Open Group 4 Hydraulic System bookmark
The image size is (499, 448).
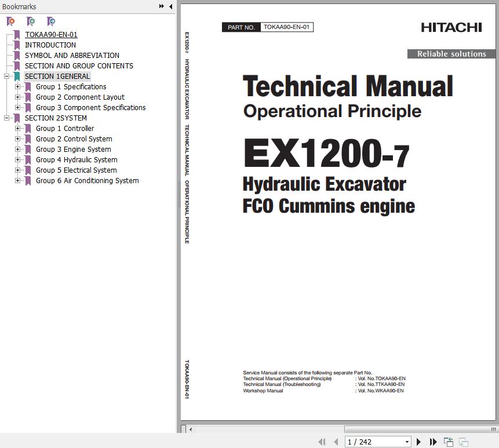(77, 160)
